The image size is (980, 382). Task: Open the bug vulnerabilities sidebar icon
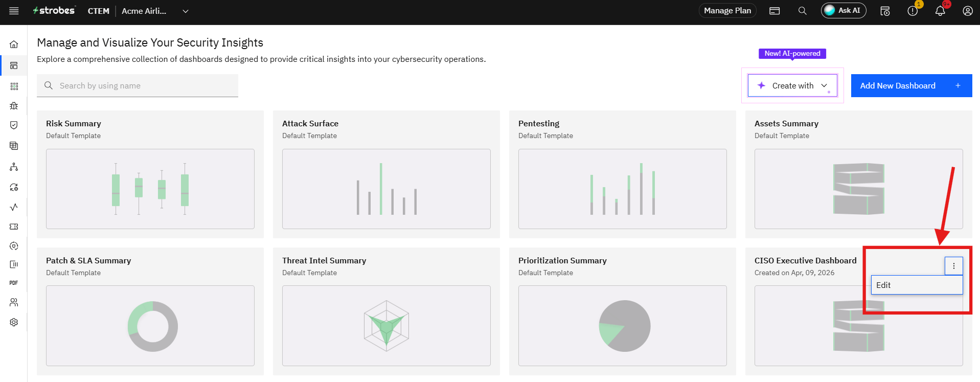pyautogui.click(x=14, y=106)
